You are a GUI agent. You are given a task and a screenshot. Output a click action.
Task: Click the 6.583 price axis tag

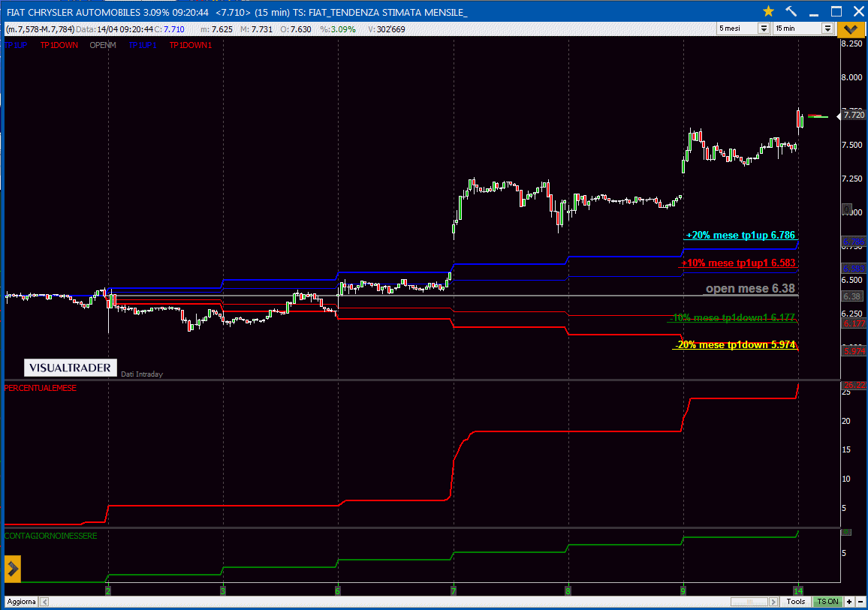point(854,268)
